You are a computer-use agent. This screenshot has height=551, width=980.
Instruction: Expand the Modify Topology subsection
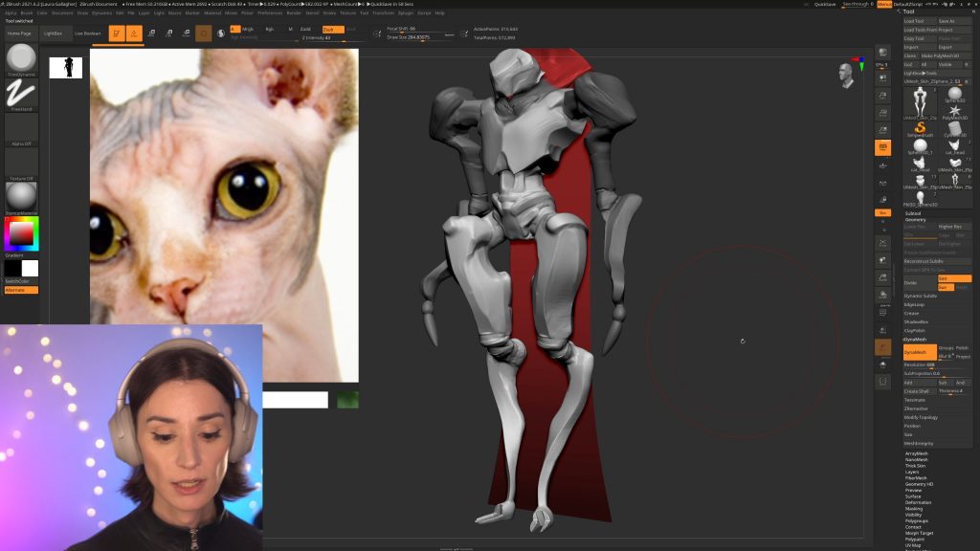[922, 417]
